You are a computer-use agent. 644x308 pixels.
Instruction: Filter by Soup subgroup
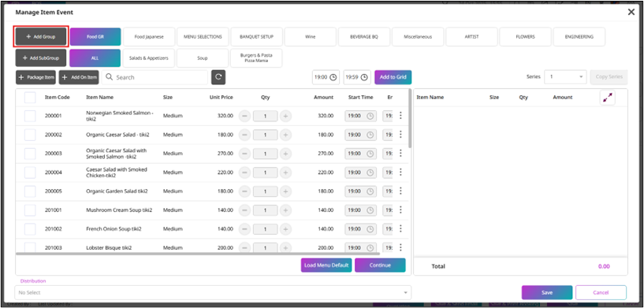tap(203, 58)
